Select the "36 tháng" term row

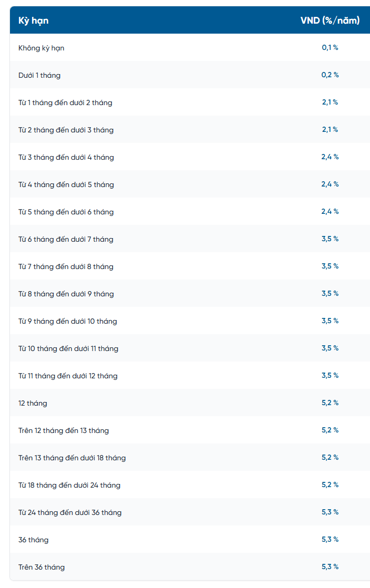click(x=34, y=540)
